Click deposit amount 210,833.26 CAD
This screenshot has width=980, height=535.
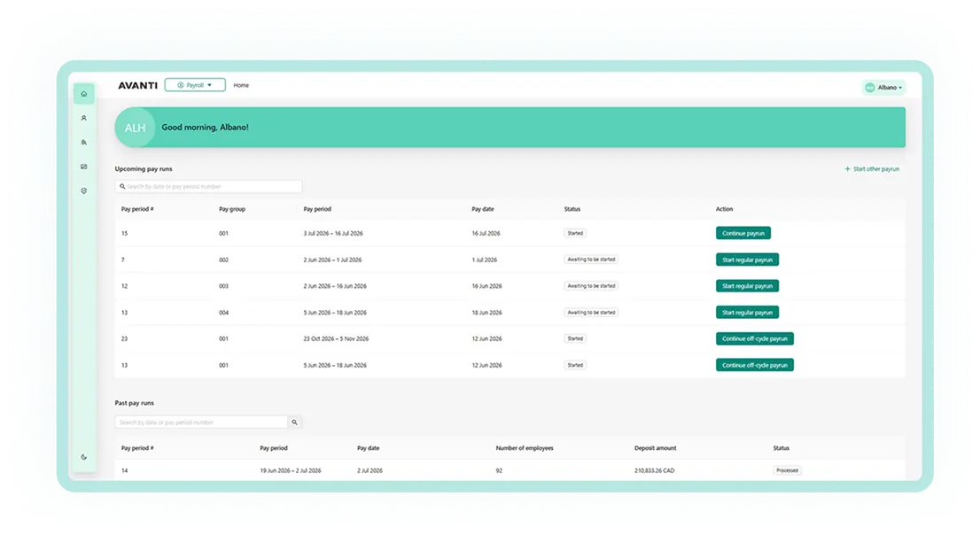(655, 470)
